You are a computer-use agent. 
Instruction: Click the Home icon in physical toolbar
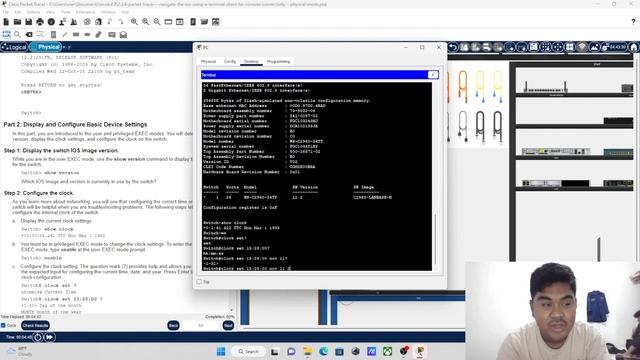tap(634, 47)
